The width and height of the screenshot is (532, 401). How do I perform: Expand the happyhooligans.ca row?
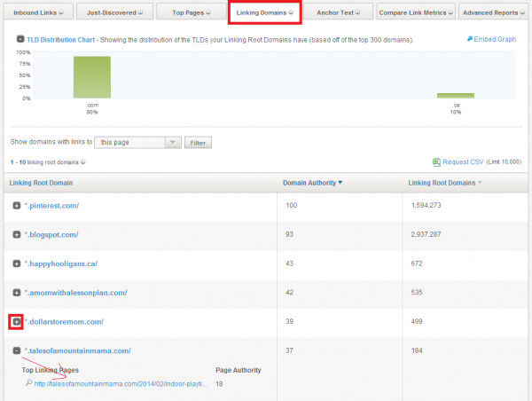[x=17, y=263]
